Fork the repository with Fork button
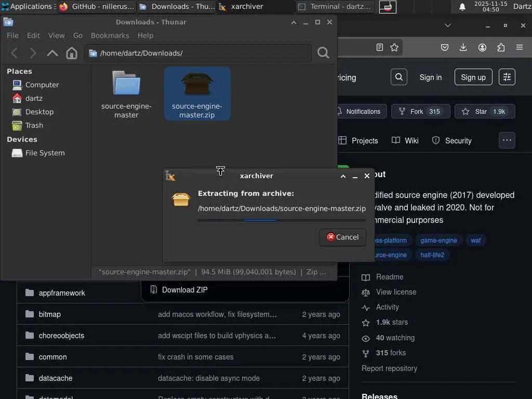The image size is (532, 399). 421,111
